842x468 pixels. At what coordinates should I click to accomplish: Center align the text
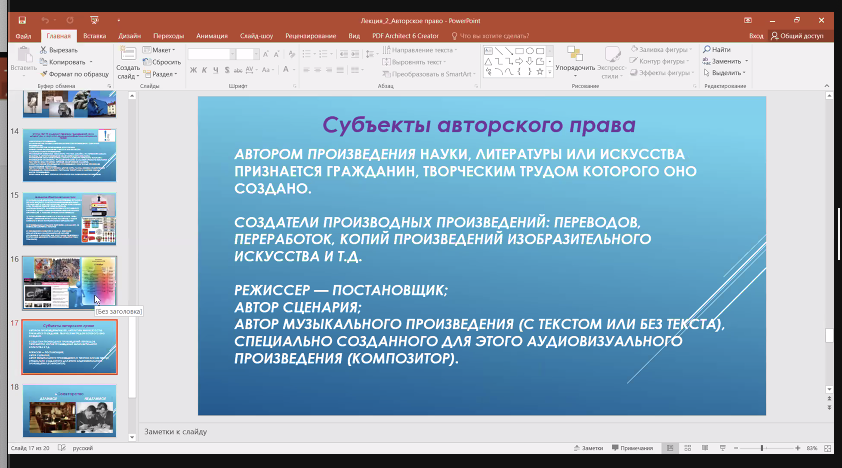click(317, 70)
